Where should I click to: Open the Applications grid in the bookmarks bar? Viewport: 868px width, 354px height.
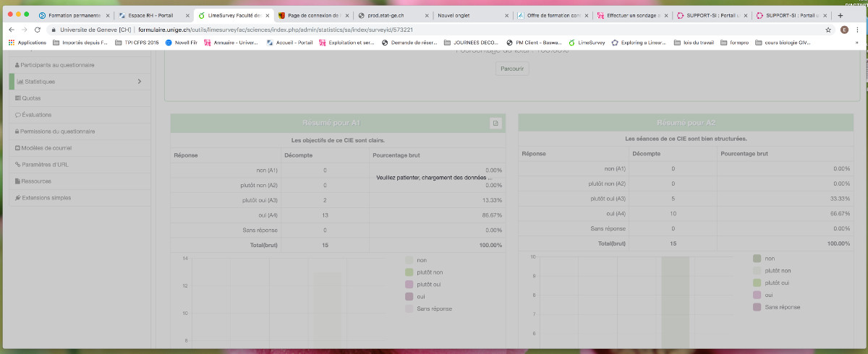coord(27,43)
